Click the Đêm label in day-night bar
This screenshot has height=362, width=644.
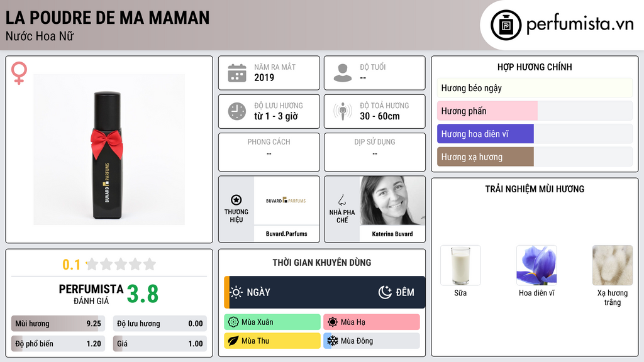click(x=405, y=292)
